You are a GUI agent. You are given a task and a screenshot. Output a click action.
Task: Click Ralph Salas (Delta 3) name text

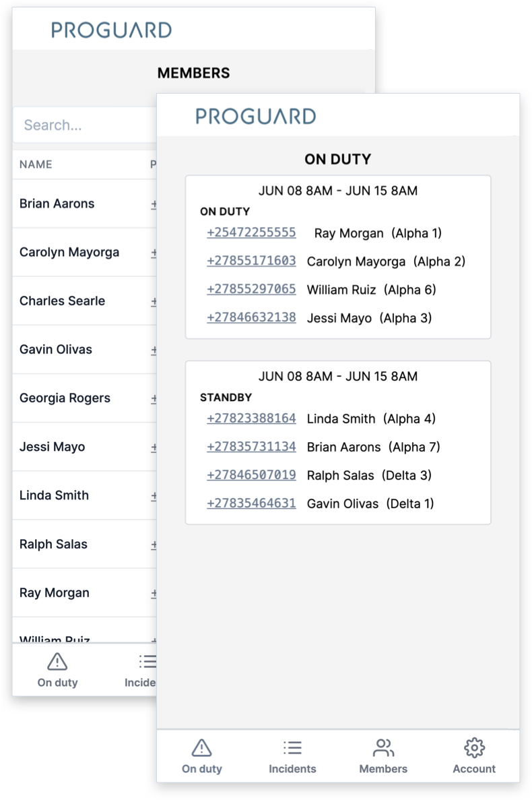tap(370, 476)
